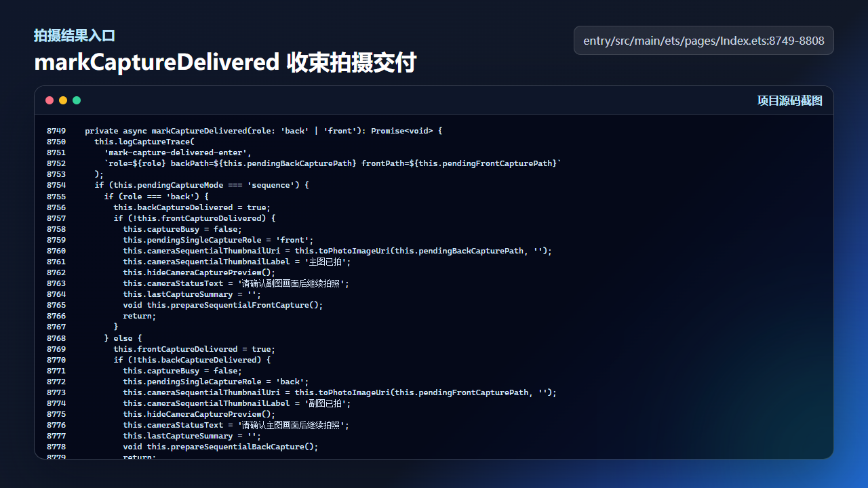
Task: Click the green window dot
Action: pyautogui.click(x=77, y=100)
